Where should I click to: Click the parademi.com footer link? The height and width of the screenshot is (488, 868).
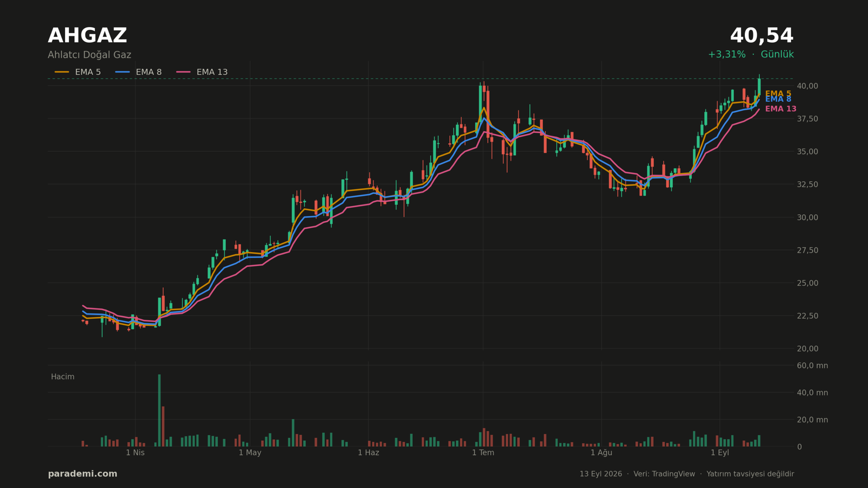(82, 474)
